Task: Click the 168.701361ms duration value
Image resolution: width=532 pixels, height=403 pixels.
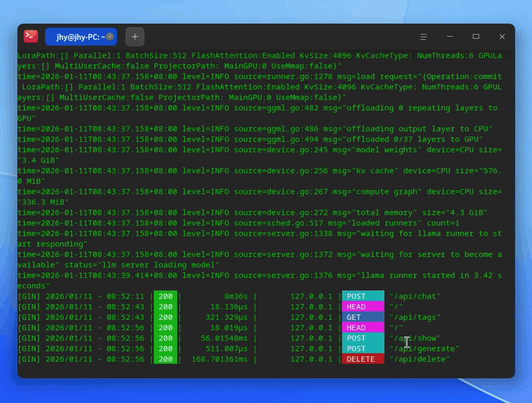Action: (x=219, y=359)
